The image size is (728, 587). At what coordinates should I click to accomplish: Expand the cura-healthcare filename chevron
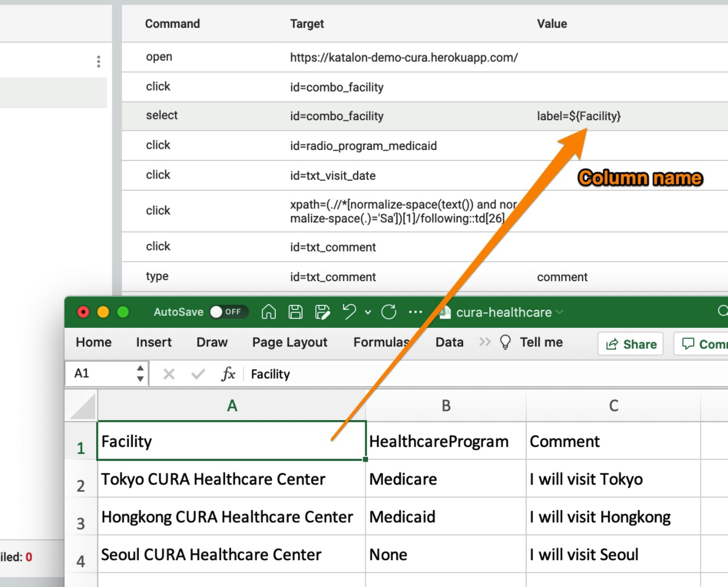pyautogui.click(x=559, y=312)
